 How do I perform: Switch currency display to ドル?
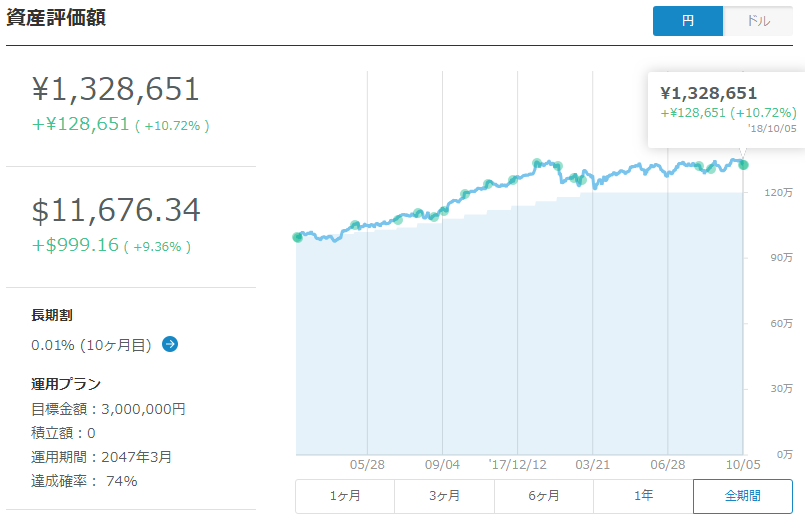tap(758, 21)
